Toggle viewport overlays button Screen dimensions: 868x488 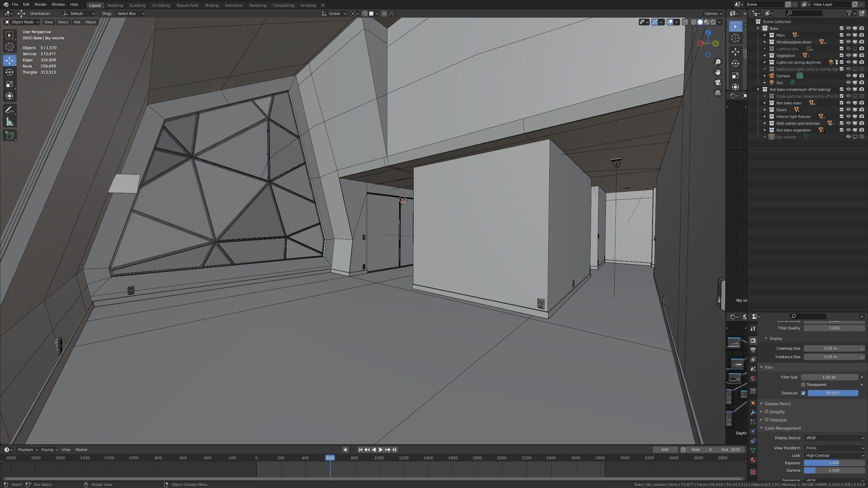670,22
